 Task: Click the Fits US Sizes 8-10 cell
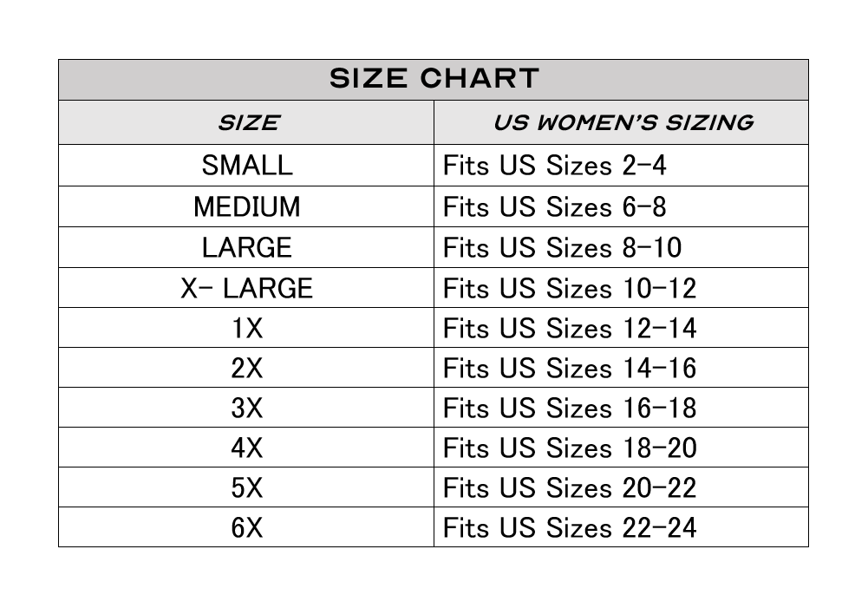coord(621,247)
